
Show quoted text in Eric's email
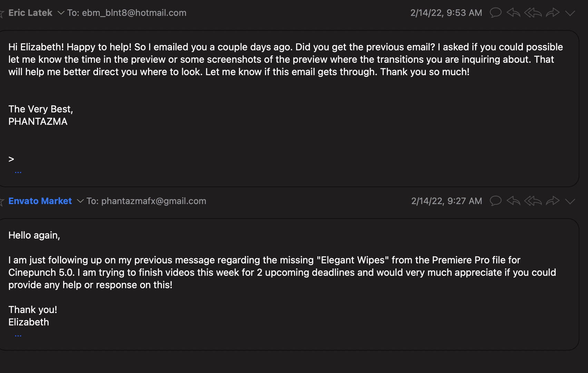(18, 172)
